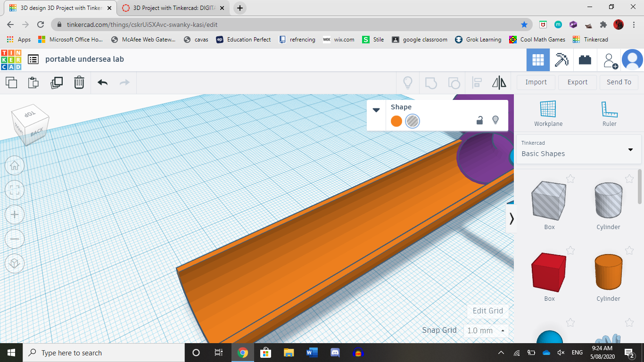The height and width of the screenshot is (362, 644).
Task: Click the Home view button
Action: 15,165
